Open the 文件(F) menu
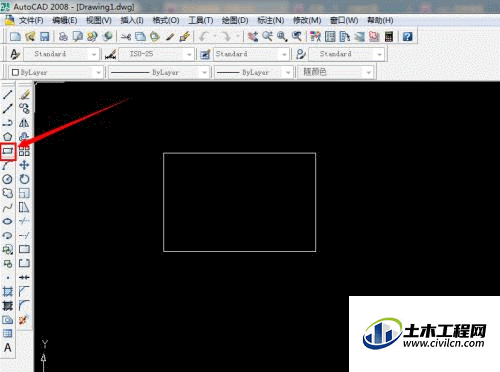The image size is (500, 372). pyautogui.click(x=31, y=20)
